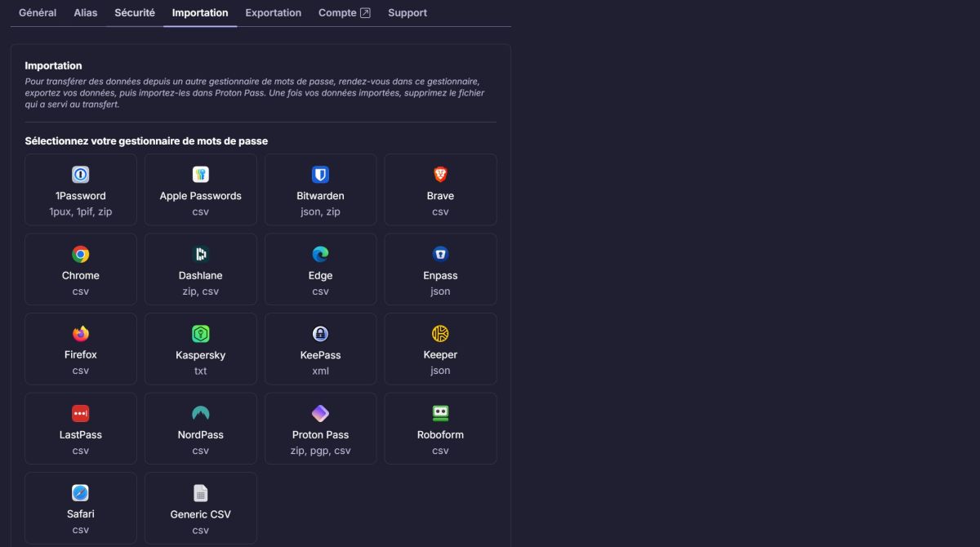Choose Proton Pass import option

click(320, 429)
